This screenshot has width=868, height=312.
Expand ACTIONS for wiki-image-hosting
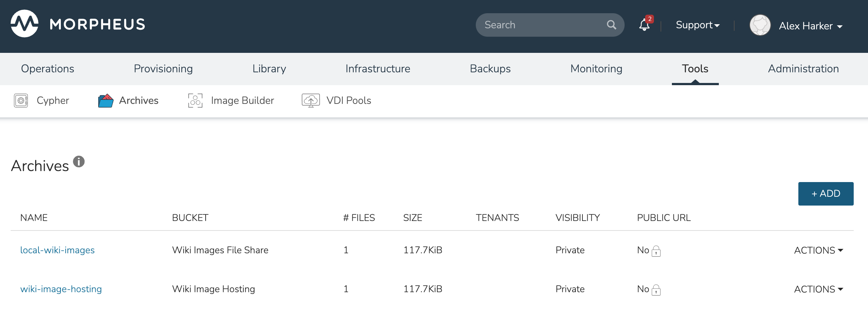click(818, 289)
